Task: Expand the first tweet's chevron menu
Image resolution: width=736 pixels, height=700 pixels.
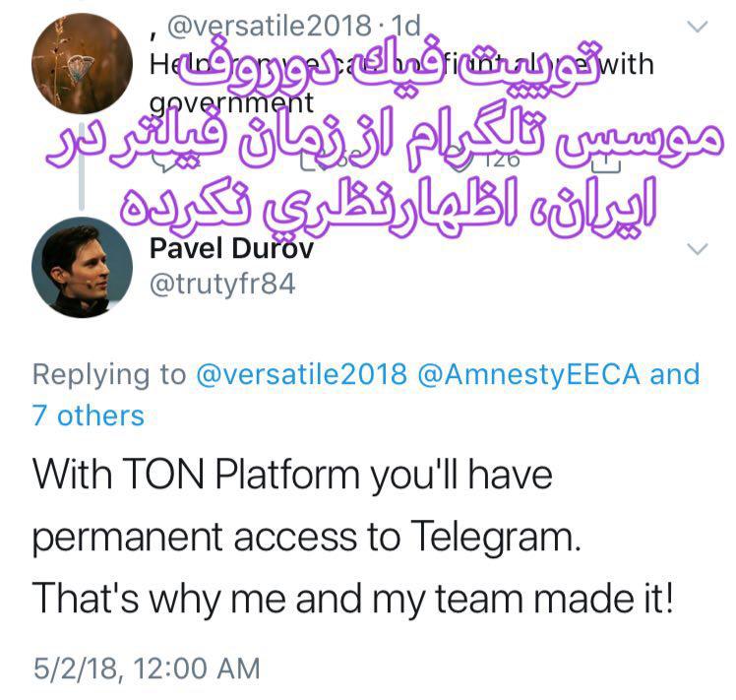Action: point(697,29)
